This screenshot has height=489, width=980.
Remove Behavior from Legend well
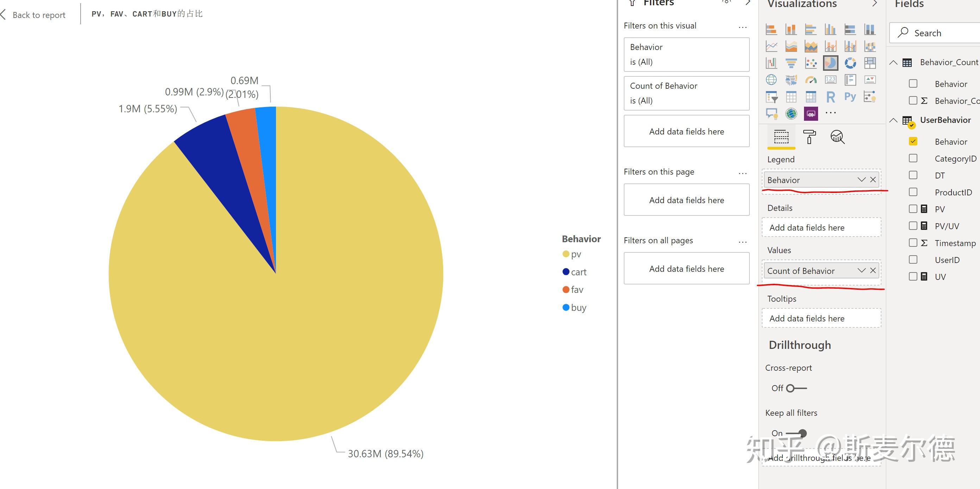click(x=873, y=180)
